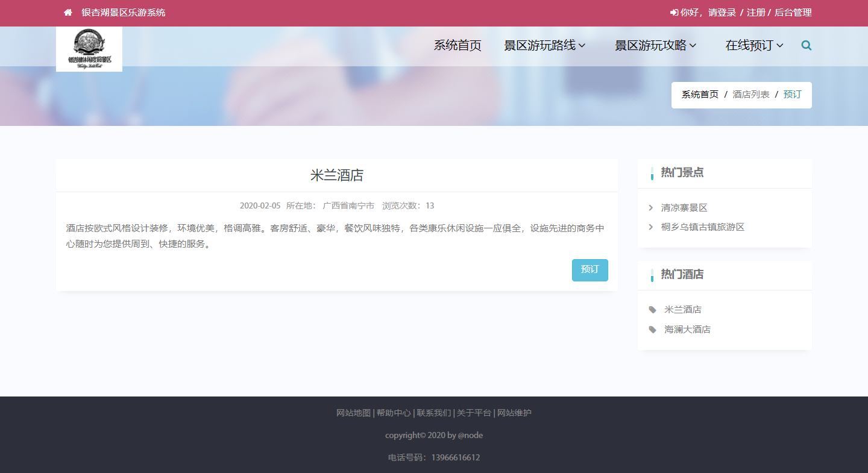Screen dimensions: 868x473
Task: Click the tag icon beside 海澜大酒店
Action: (x=652, y=330)
